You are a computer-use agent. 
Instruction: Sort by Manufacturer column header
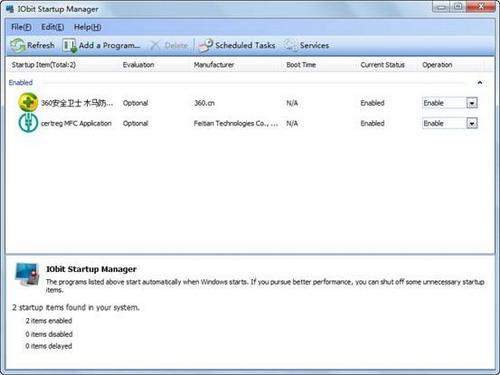pyautogui.click(x=214, y=65)
